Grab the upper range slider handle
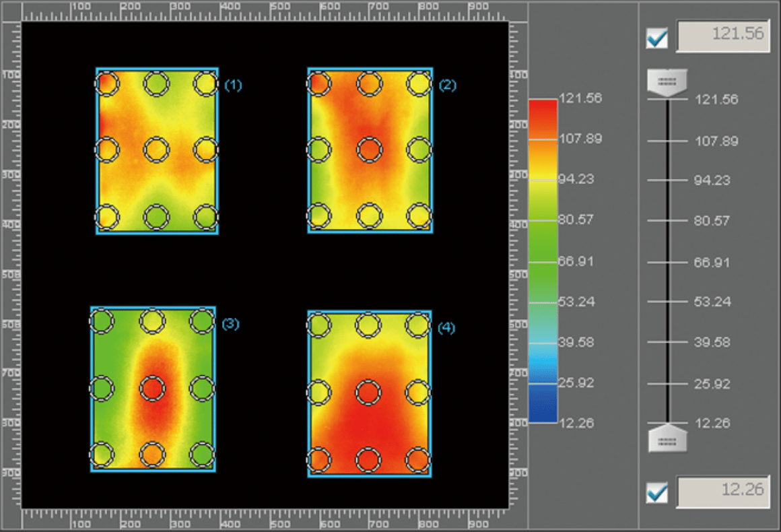 [667, 82]
